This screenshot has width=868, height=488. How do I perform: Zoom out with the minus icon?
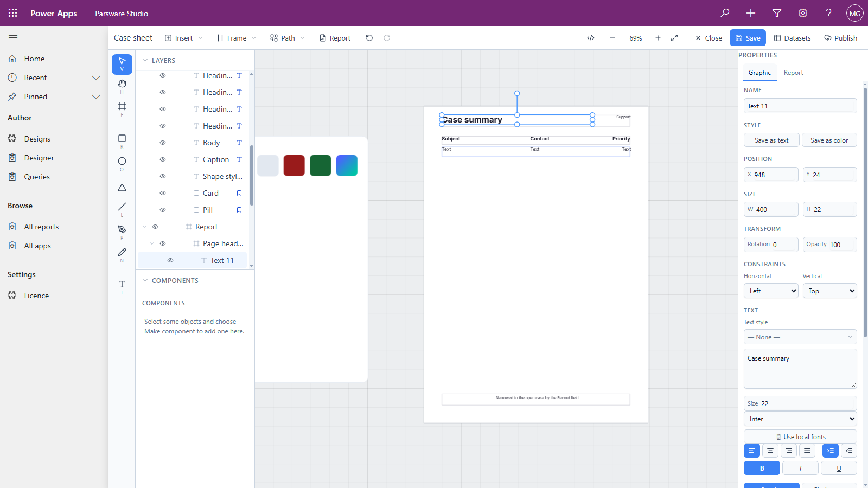[x=612, y=38]
